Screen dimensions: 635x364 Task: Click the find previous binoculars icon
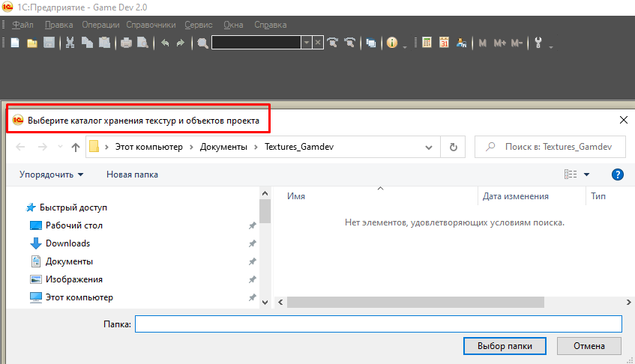tap(350, 43)
